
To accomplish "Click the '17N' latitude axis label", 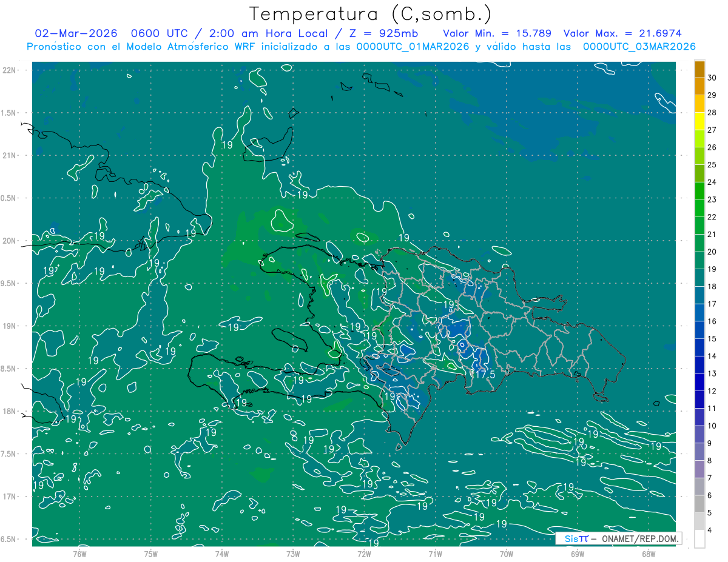I will click(8, 497).
